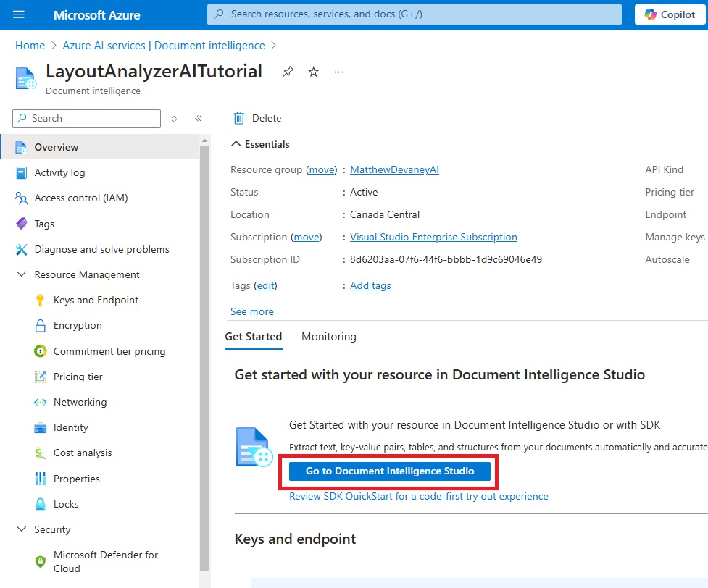
Task: Open the Activity log icon
Action: pyautogui.click(x=21, y=173)
